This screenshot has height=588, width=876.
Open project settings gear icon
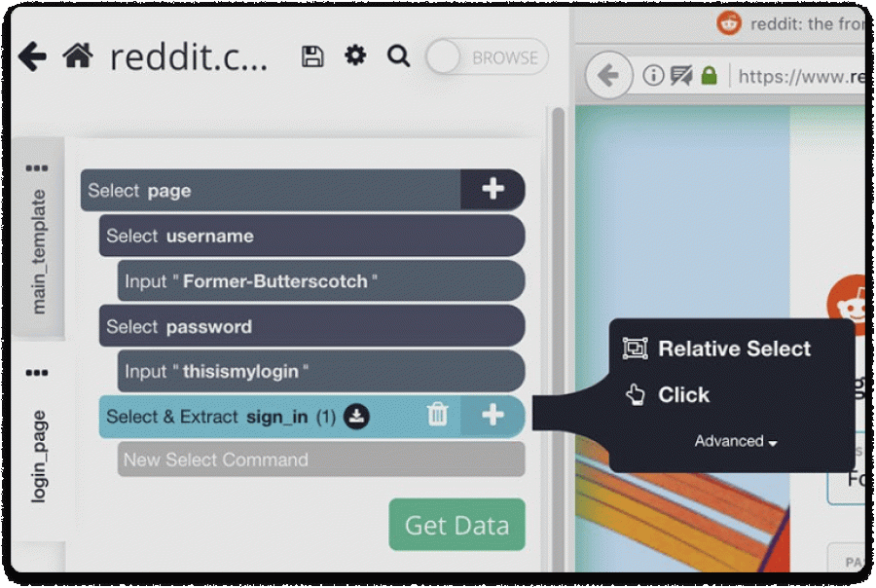[x=355, y=55]
